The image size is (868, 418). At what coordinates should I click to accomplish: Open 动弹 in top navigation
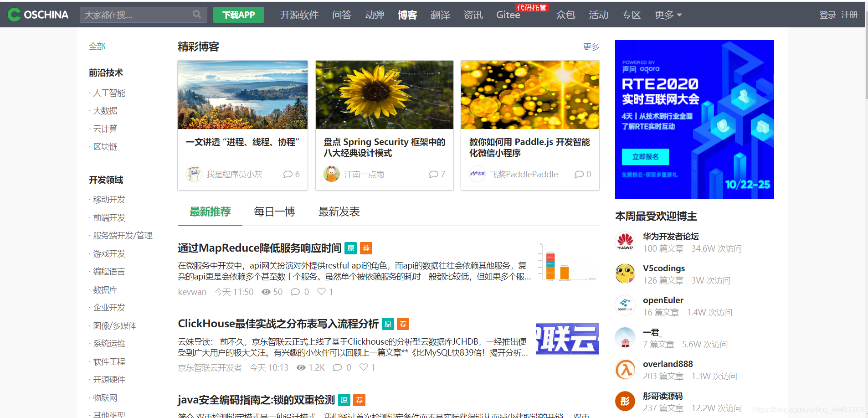(375, 15)
